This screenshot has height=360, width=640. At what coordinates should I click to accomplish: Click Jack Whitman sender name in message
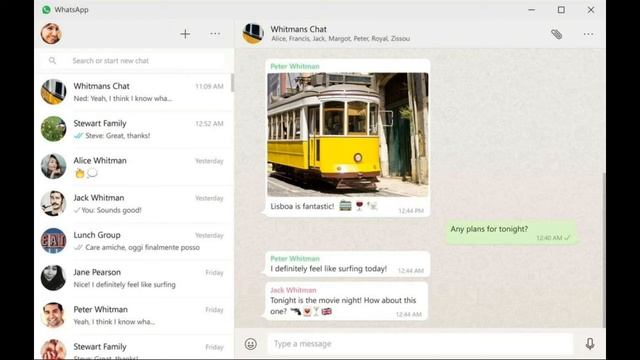(x=293, y=290)
